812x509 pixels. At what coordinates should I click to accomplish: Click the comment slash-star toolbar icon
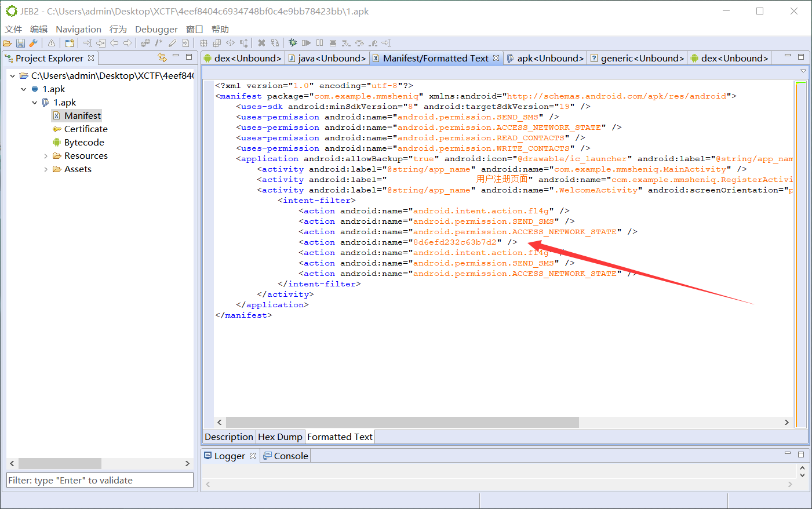tap(159, 43)
